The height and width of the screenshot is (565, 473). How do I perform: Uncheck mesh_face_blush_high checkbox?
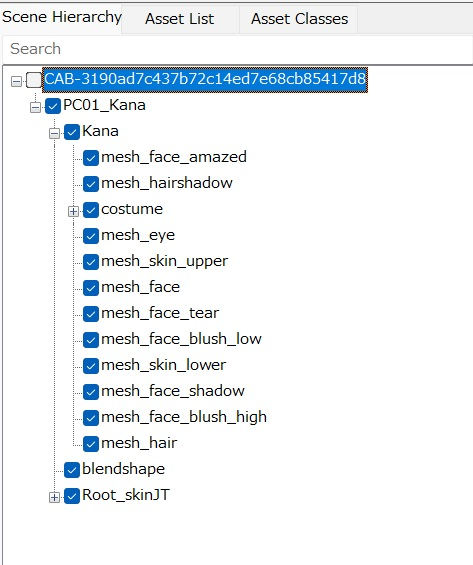(x=91, y=418)
